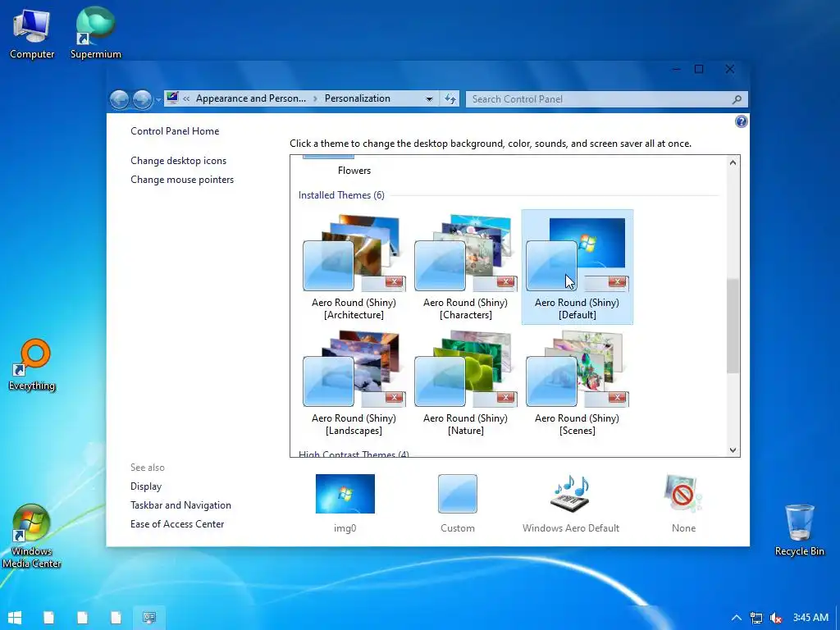Open Ease of Access Center link
The width and height of the screenshot is (840, 630).
177,524
